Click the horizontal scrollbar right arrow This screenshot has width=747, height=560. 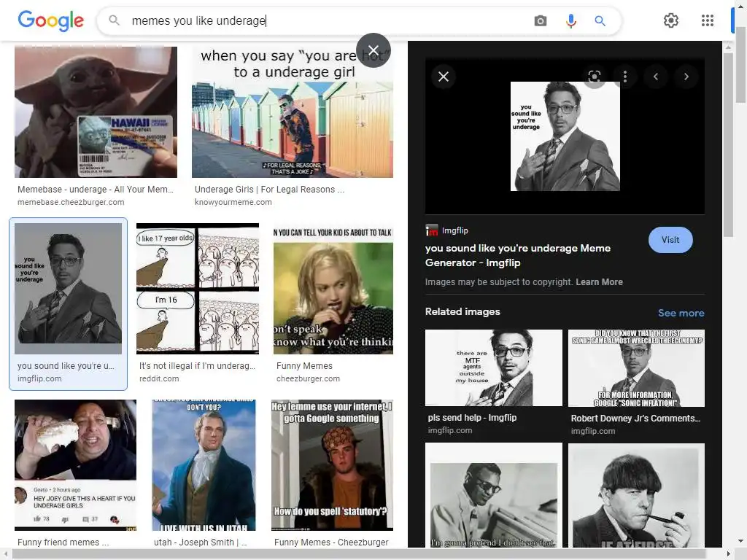tap(728, 554)
